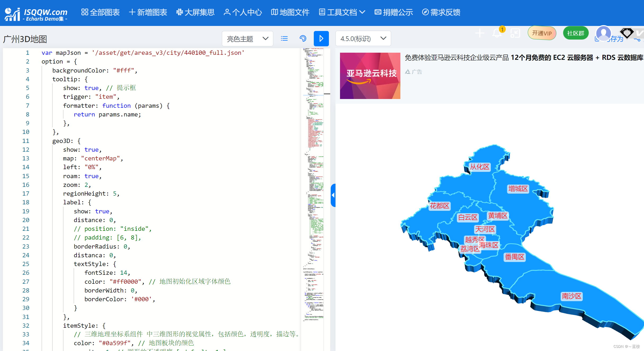Open the 个人中心 menu item
644x351 pixels.
pyautogui.click(x=243, y=12)
